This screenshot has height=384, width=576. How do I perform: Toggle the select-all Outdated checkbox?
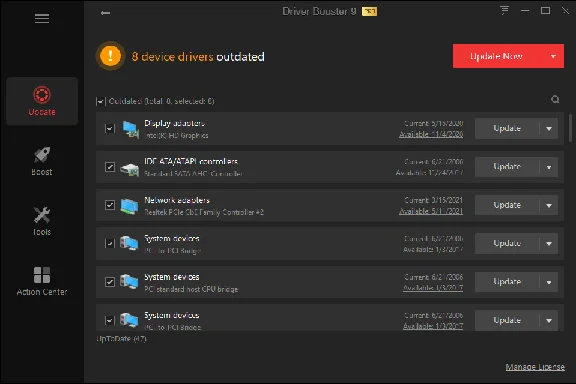(x=101, y=101)
